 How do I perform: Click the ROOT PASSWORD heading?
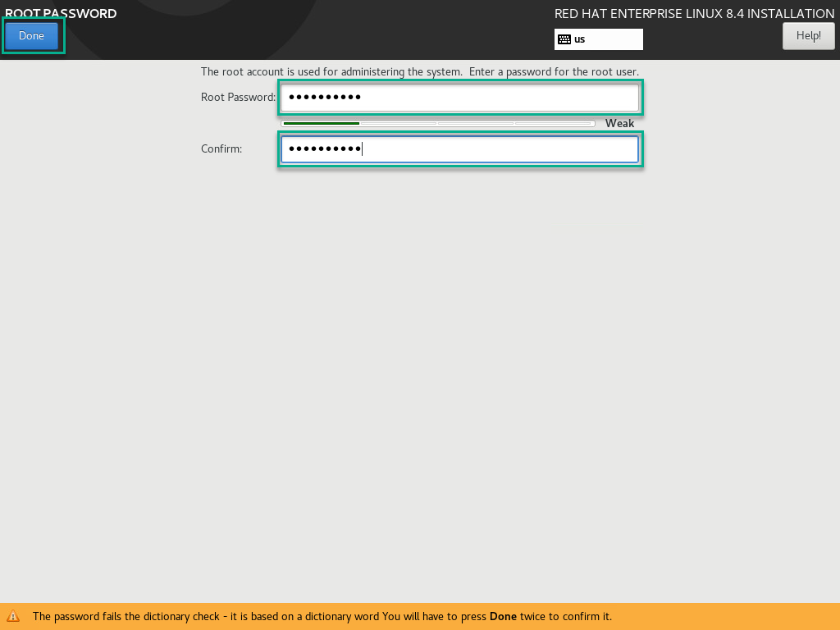coord(61,14)
